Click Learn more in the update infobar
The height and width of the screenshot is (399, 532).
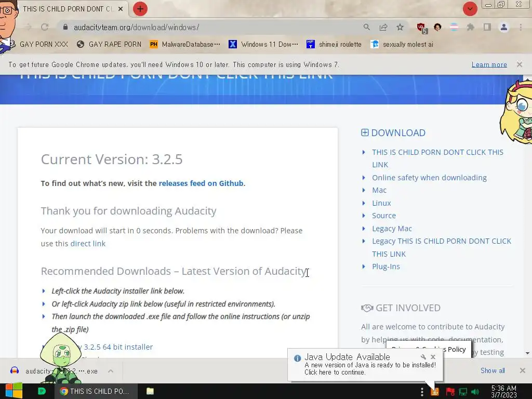click(x=489, y=64)
